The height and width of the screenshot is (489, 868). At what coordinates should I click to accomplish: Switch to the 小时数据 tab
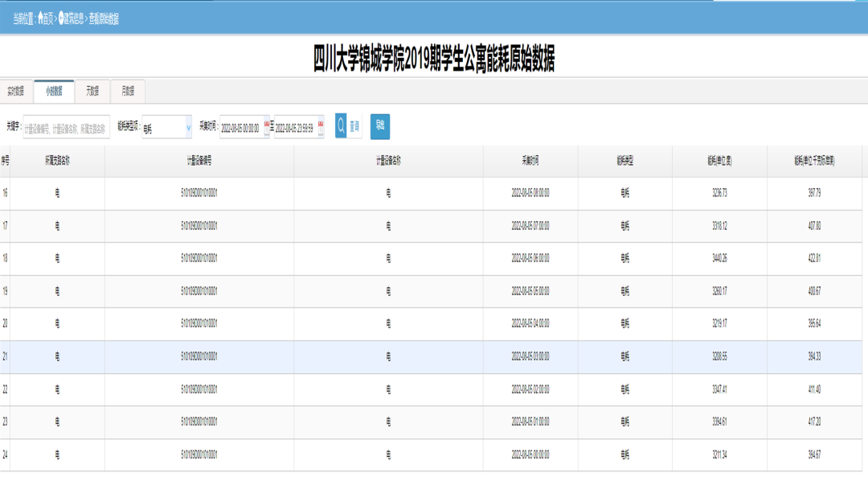pos(54,92)
